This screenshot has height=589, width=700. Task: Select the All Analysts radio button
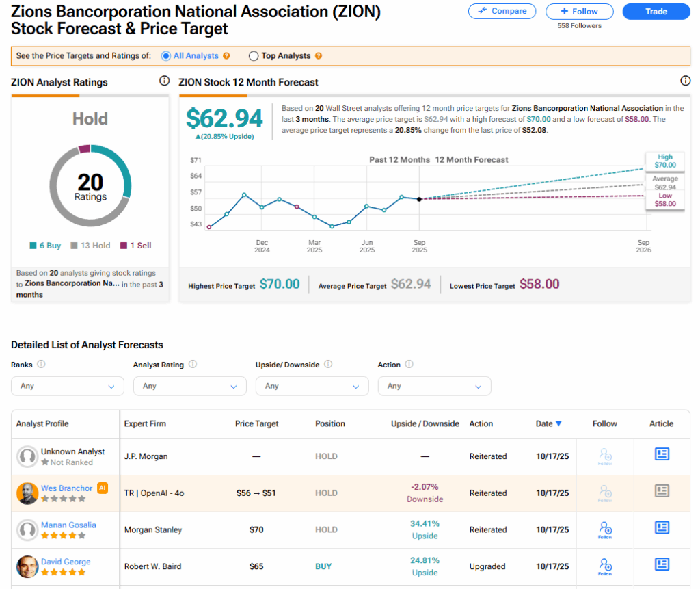(x=166, y=56)
